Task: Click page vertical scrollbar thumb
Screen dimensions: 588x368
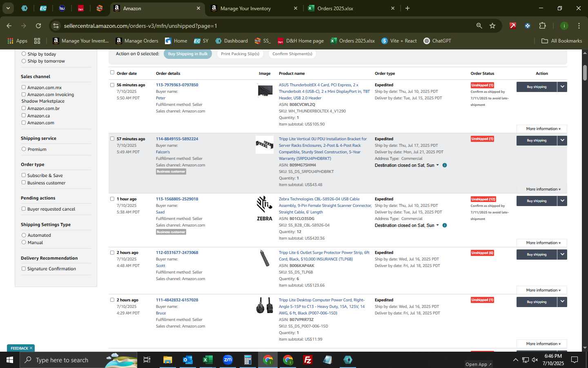Action: coord(585,73)
